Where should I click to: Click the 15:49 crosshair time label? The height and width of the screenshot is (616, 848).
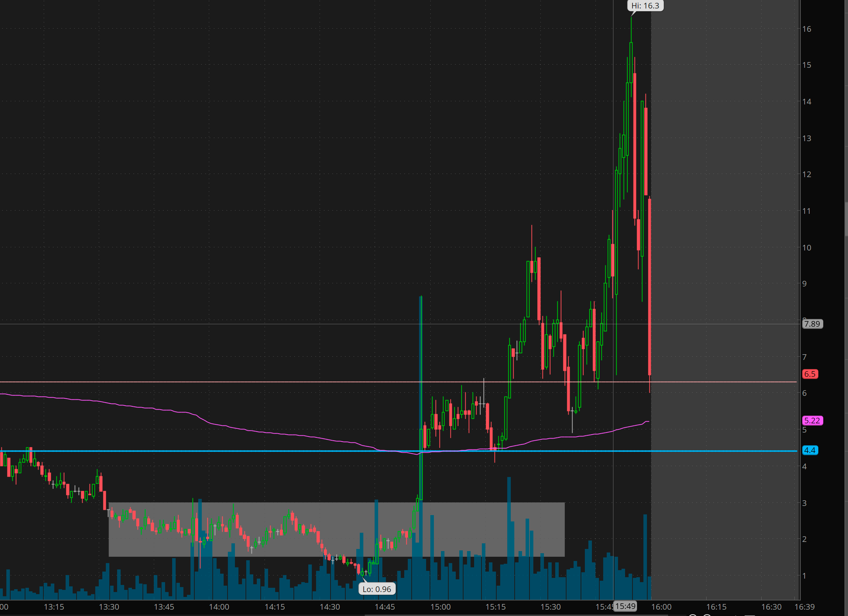[x=625, y=606]
